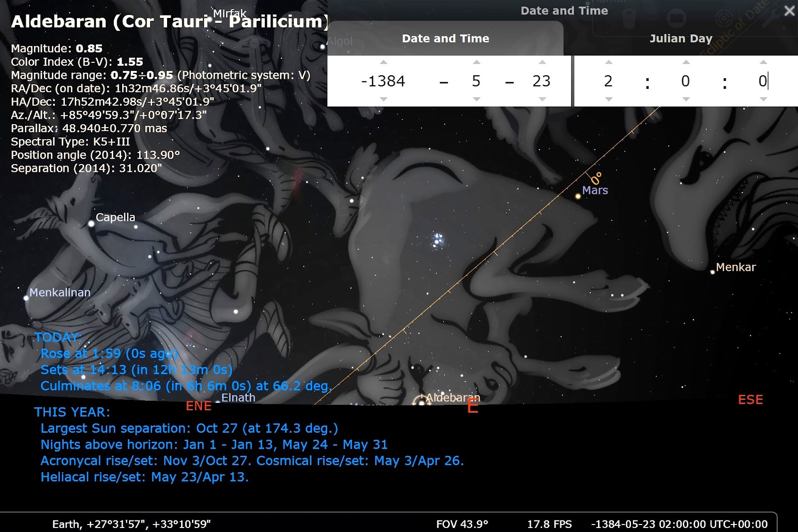Image resolution: width=798 pixels, height=532 pixels.
Task: Increase minutes with the up arrow
Action: [x=686, y=62]
